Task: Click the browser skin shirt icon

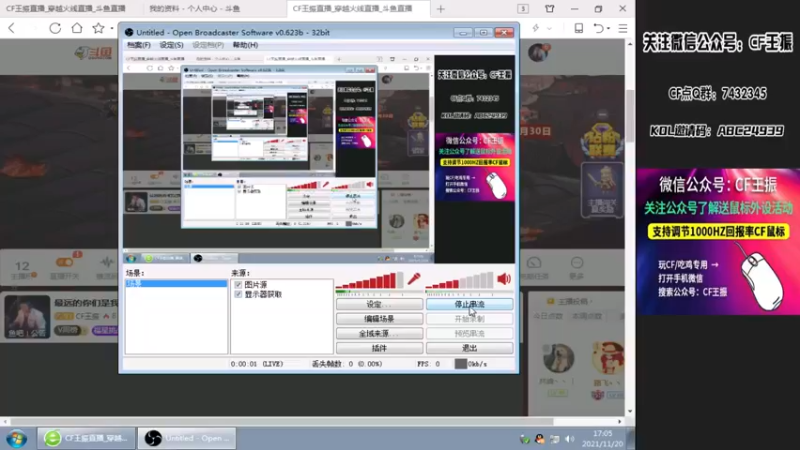Action: [549, 9]
